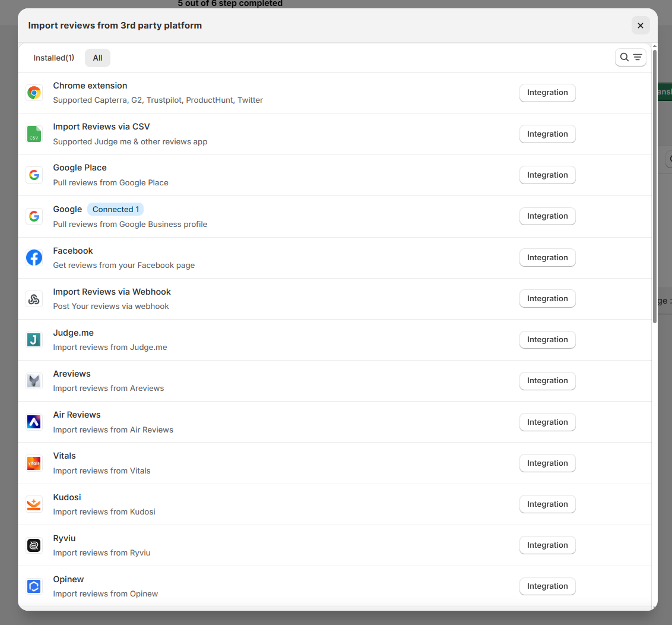This screenshot has height=625, width=672.
Task: Click Integration button for Google Place
Action: (547, 175)
